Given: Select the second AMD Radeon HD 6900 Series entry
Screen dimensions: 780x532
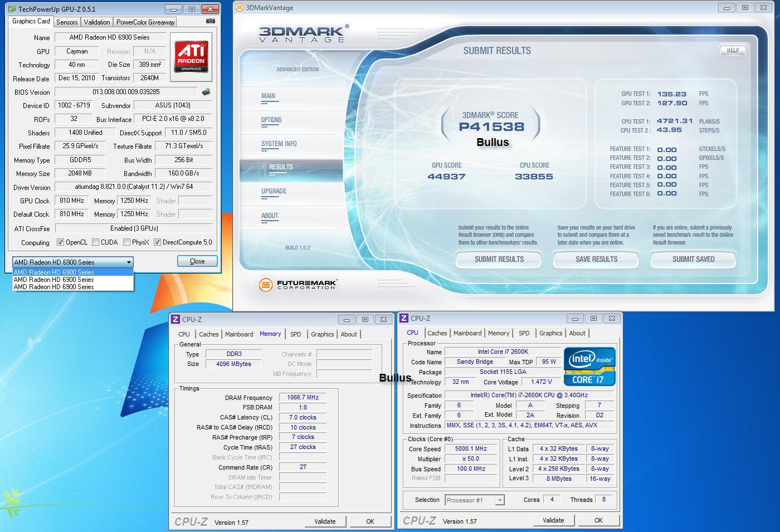Looking at the screenshot, I should (x=73, y=280).
